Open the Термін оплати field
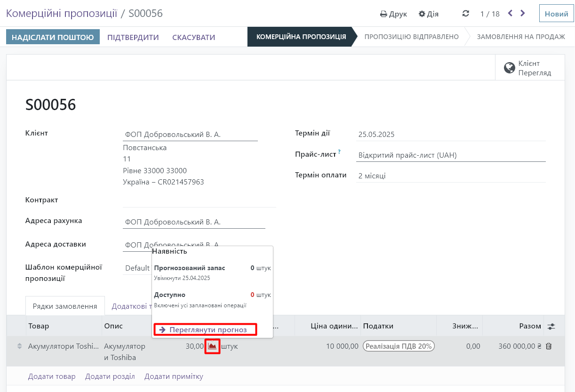The image size is (575, 392). [x=450, y=176]
